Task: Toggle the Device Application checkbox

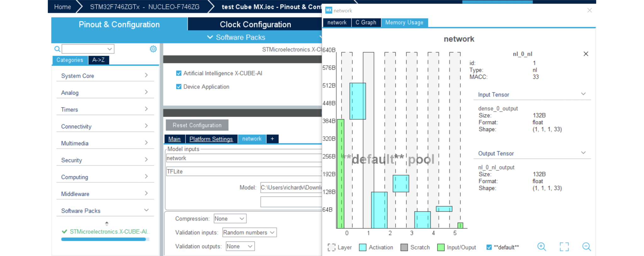Action: coord(179,87)
